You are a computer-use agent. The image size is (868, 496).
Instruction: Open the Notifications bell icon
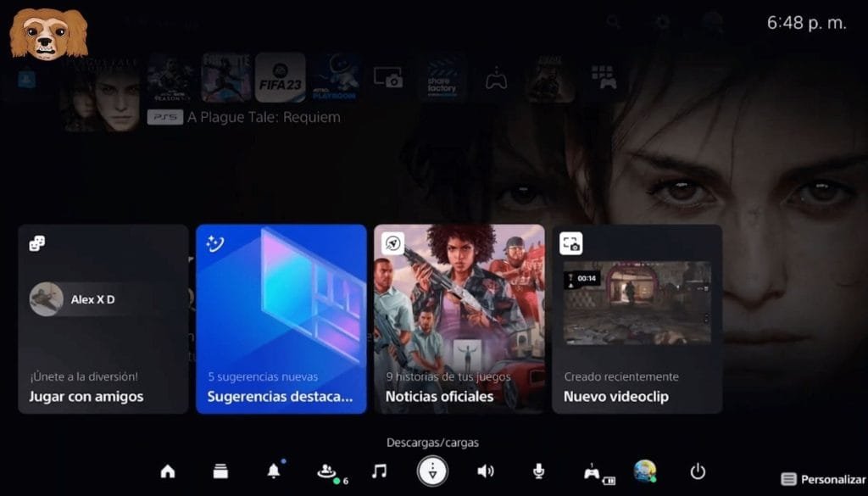274,471
